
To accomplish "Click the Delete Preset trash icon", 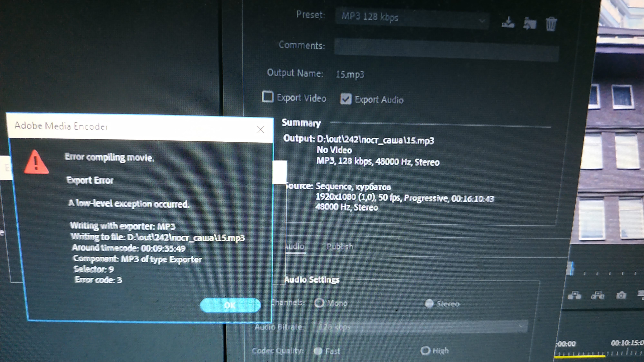I will tap(551, 24).
